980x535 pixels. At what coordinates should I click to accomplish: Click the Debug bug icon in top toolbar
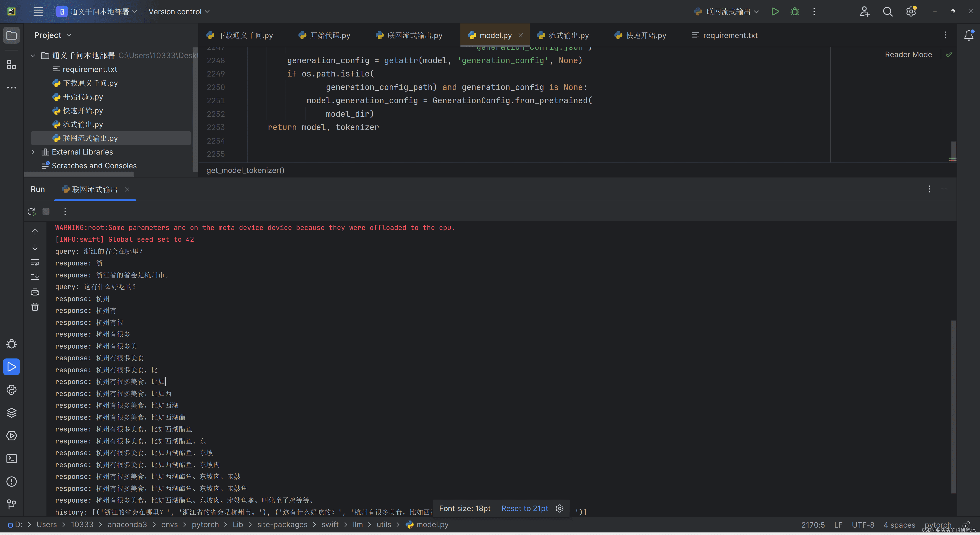794,11
